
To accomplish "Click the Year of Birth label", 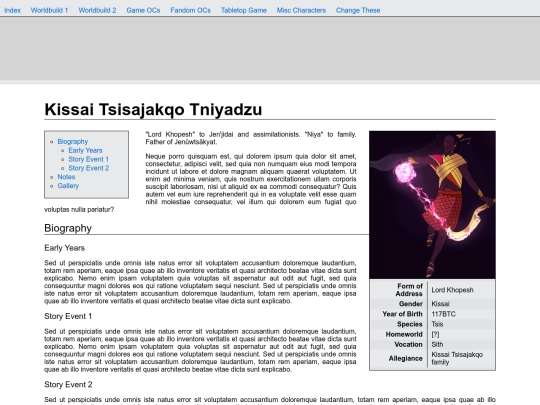I will click(402, 314).
